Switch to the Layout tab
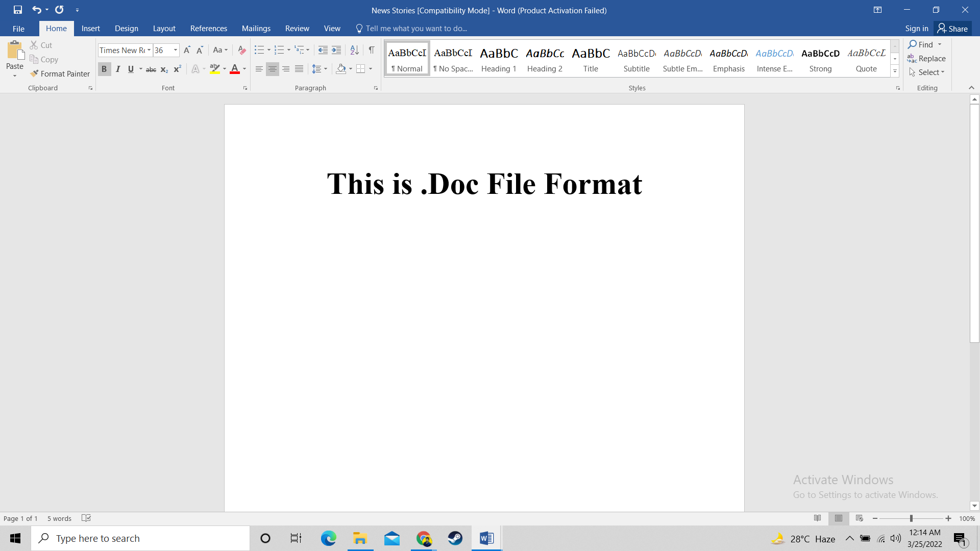980x551 pixels. [164, 29]
